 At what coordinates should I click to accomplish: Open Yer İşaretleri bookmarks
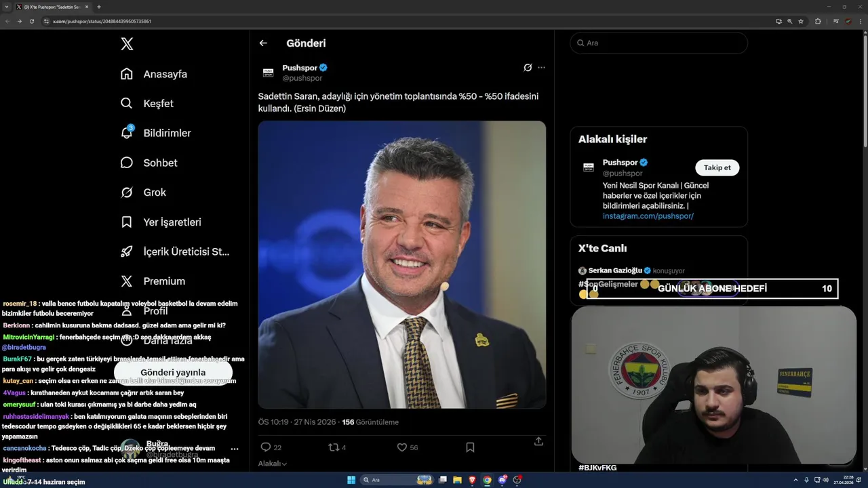click(x=161, y=222)
